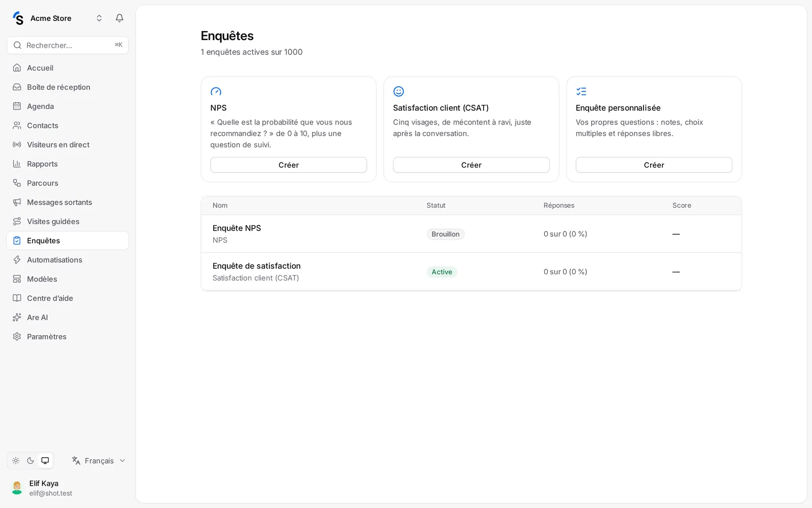The image size is (812, 508).
Task: Click the Automatisations lightning icon
Action: point(17,260)
